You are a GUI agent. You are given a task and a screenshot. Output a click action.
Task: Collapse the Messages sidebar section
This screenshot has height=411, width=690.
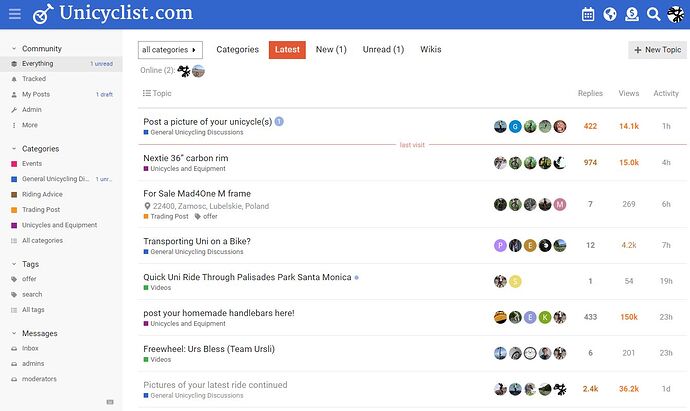13,333
